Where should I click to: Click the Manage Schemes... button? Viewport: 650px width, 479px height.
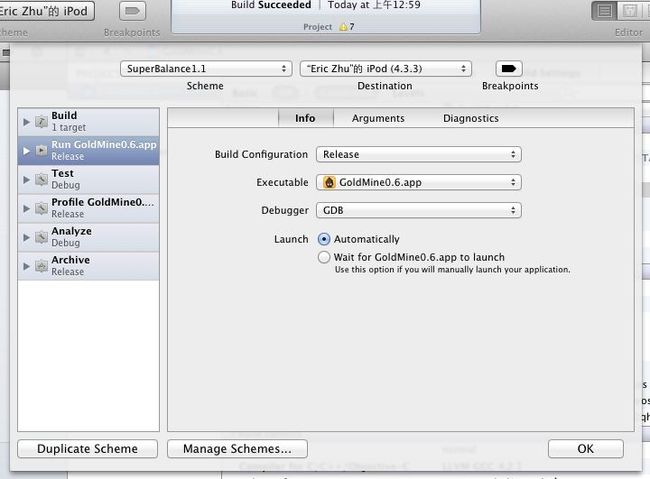[237, 449]
